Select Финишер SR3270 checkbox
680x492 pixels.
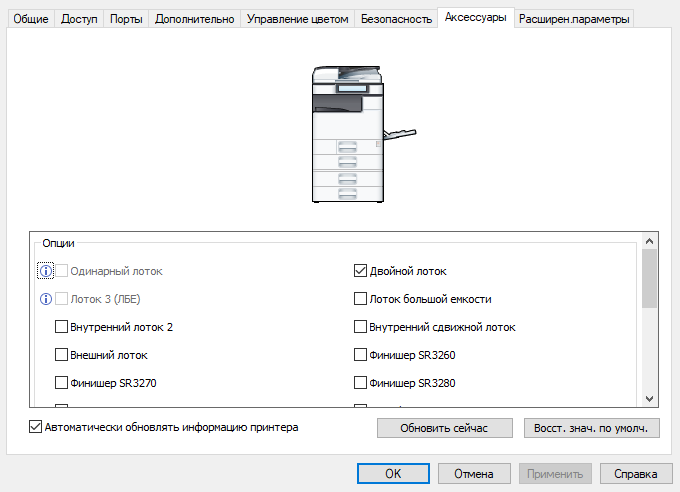coord(61,383)
